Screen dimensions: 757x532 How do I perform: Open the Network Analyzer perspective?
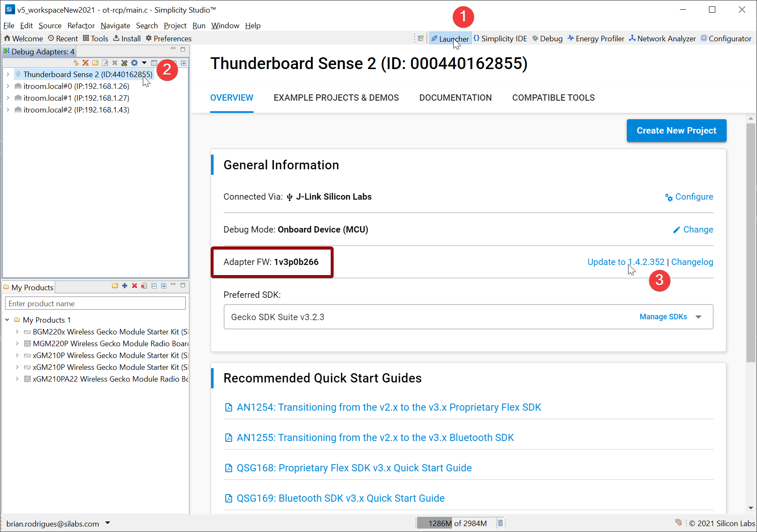coord(662,39)
